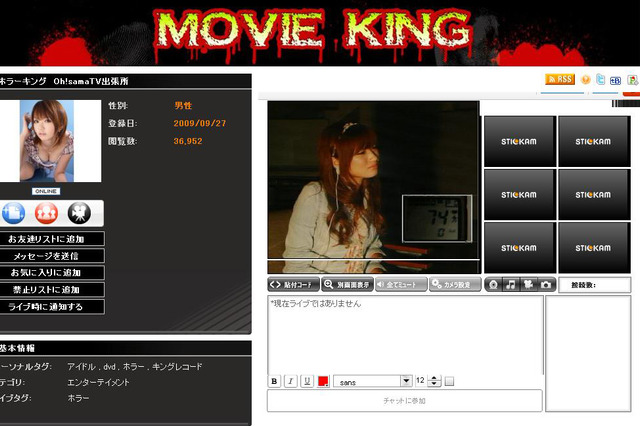The height and width of the screenshot is (426, 640).
Task: Open the sans font dropdown
Action: pos(373,381)
